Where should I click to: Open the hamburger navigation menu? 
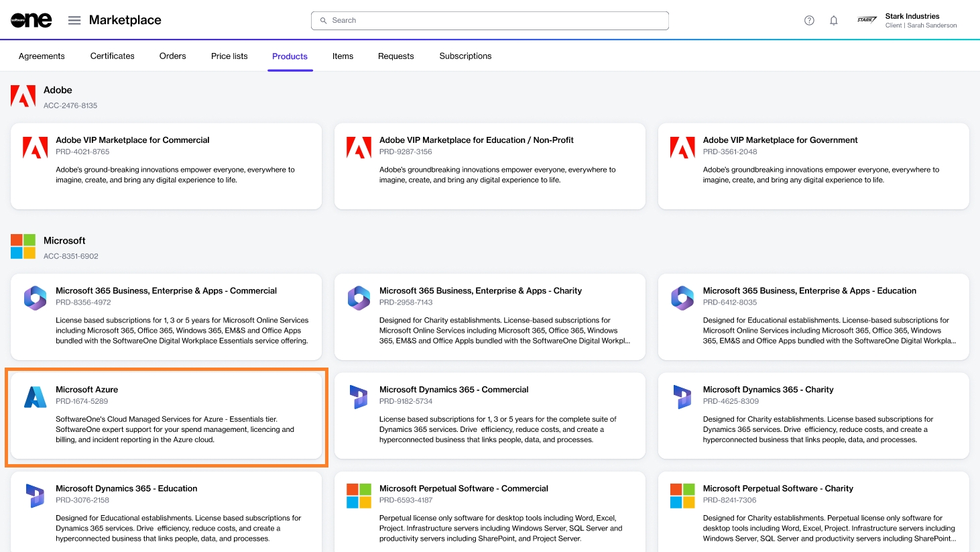pos(74,21)
